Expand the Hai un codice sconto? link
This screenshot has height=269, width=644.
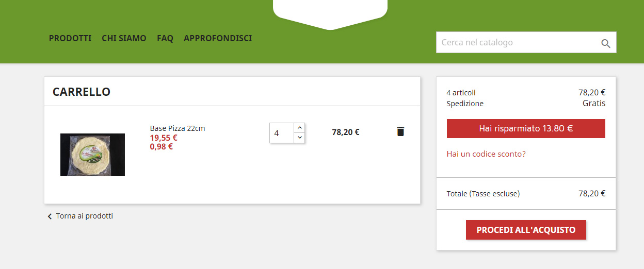coord(486,154)
